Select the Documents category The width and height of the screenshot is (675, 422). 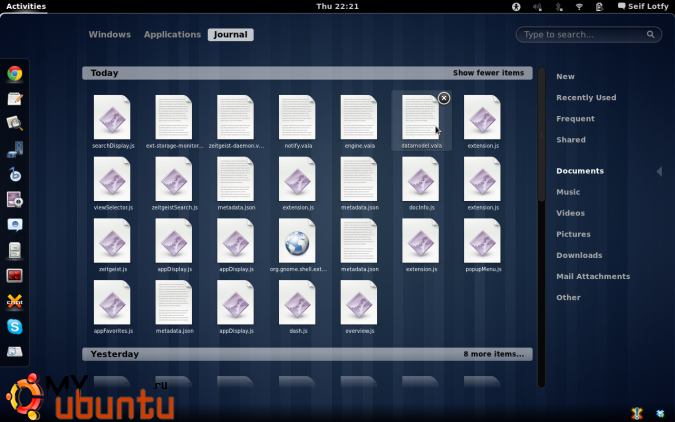click(x=580, y=171)
